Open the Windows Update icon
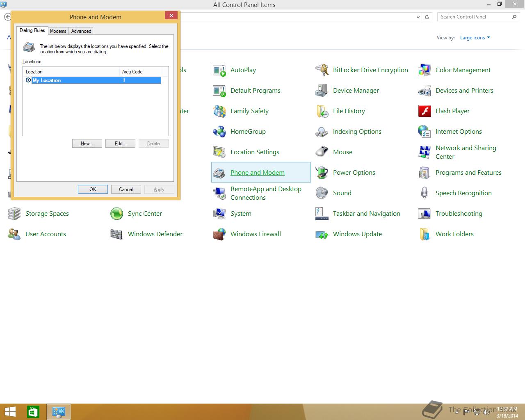525x420 pixels. point(322,234)
